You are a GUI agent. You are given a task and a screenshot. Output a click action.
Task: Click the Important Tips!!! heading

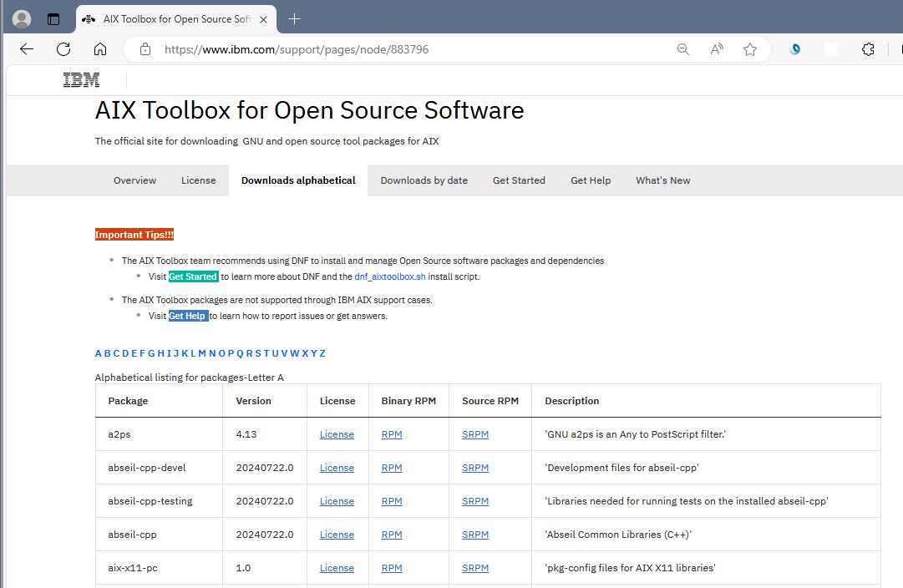134,235
